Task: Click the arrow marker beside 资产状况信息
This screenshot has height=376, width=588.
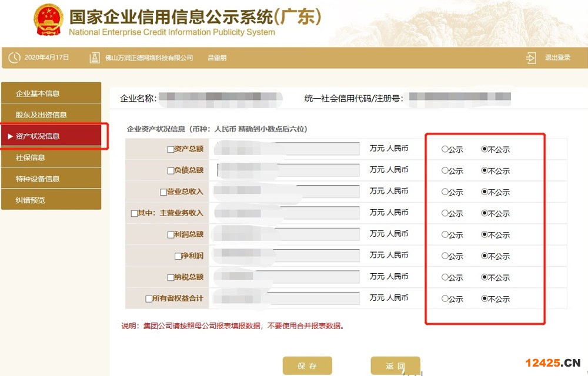Action: pyautogui.click(x=10, y=136)
